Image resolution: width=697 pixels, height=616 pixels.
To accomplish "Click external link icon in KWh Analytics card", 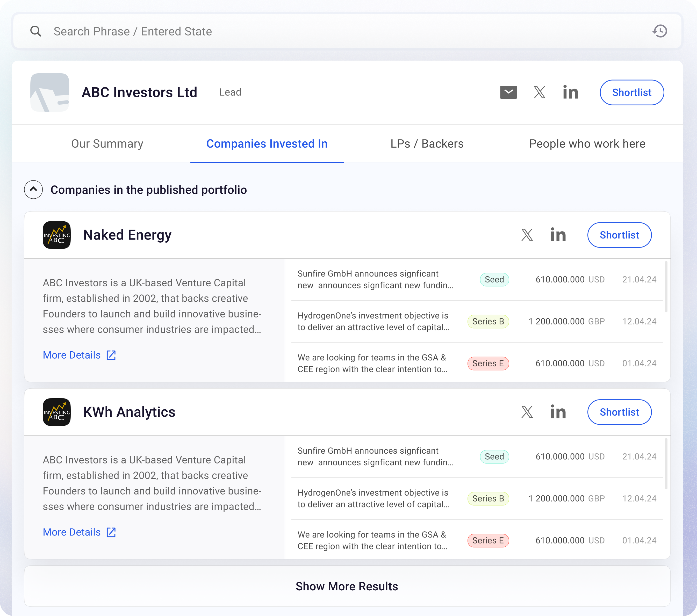I will click(x=111, y=532).
